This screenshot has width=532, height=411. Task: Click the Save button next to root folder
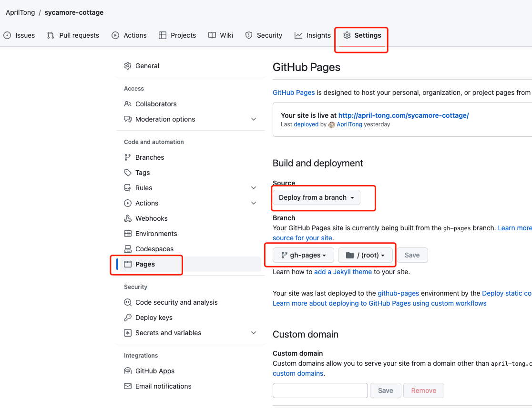point(412,255)
